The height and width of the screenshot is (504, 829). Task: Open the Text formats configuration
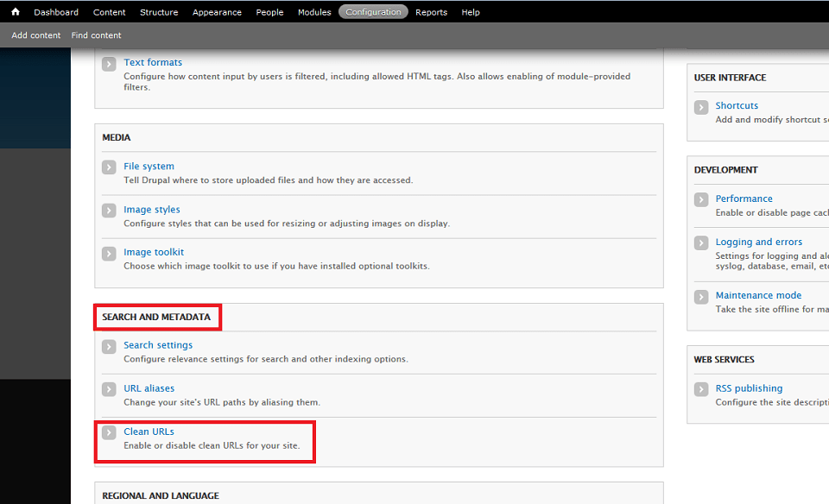click(x=153, y=61)
